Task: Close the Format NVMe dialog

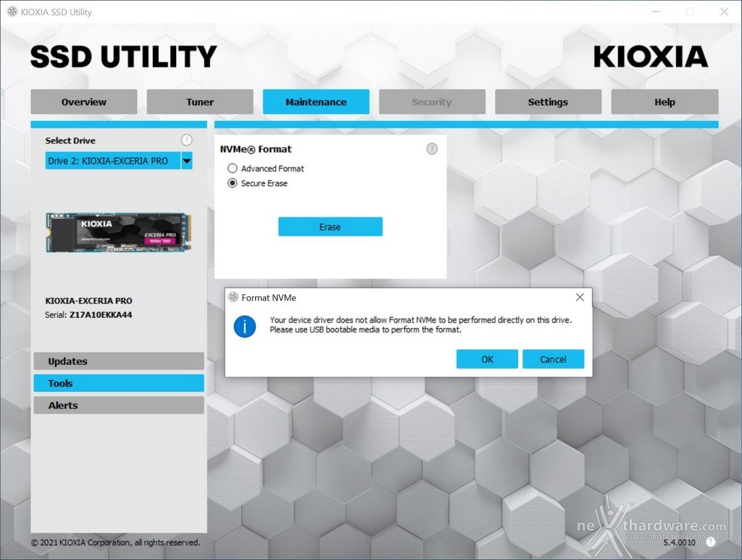Action: click(x=580, y=297)
